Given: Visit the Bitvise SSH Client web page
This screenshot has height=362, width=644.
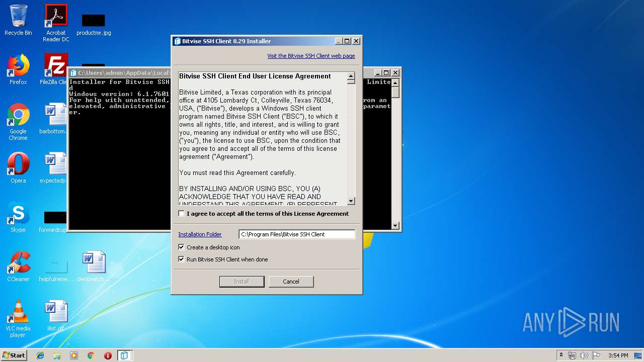Looking at the screenshot, I should pos(311,56).
